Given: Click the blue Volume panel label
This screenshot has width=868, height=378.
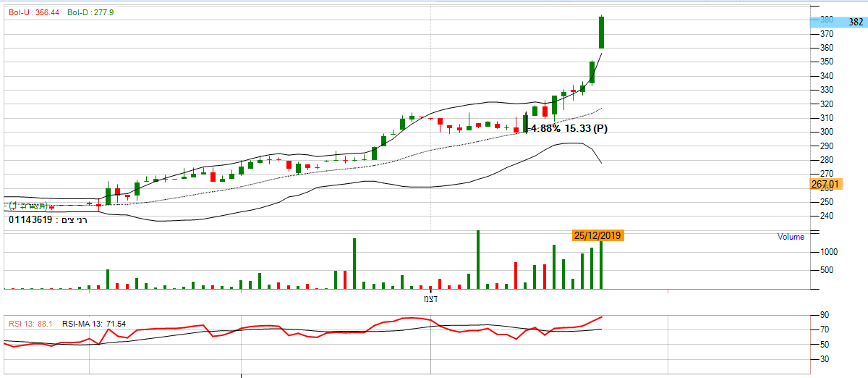Looking at the screenshot, I should 791,237.
